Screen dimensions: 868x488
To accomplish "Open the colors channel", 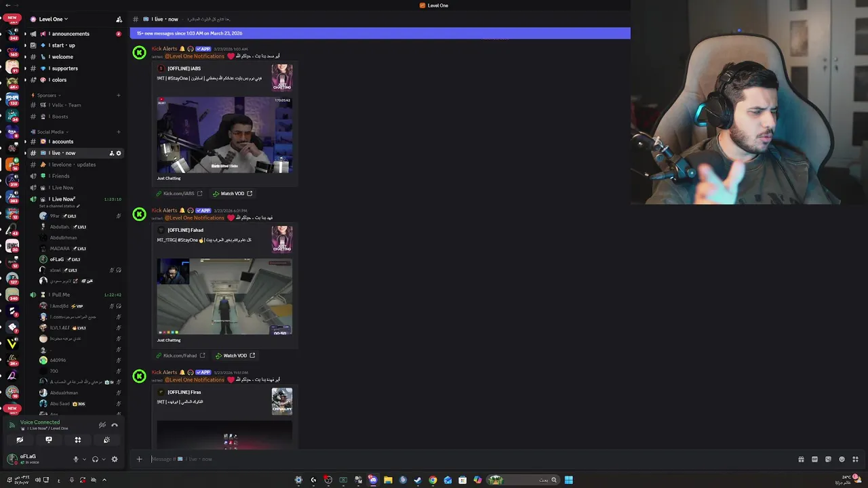I will (75, 80).
